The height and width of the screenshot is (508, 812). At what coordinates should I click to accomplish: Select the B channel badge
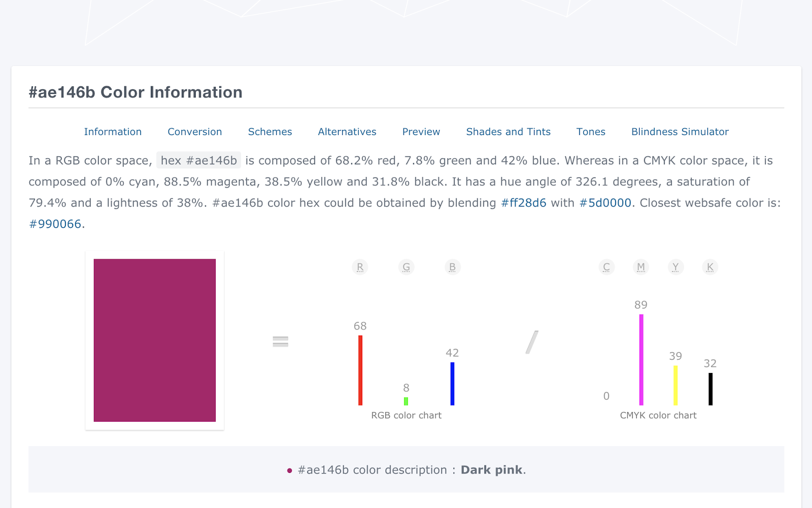[x=452, y=267]
